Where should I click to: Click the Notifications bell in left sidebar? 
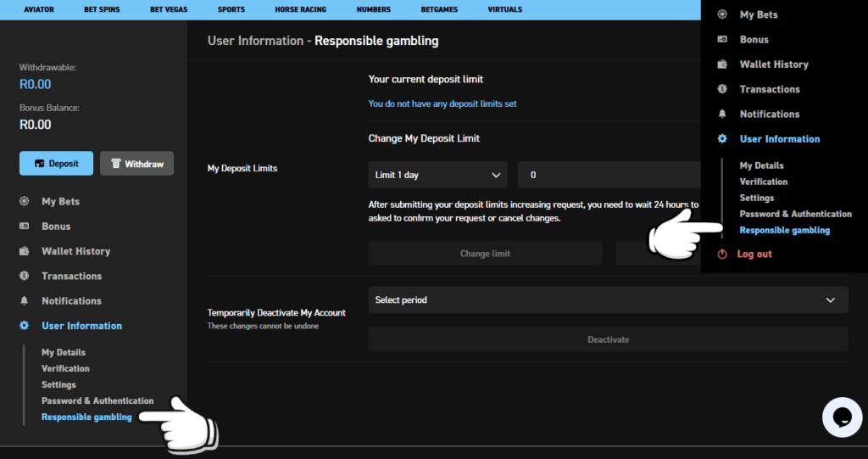pos(25,300)
